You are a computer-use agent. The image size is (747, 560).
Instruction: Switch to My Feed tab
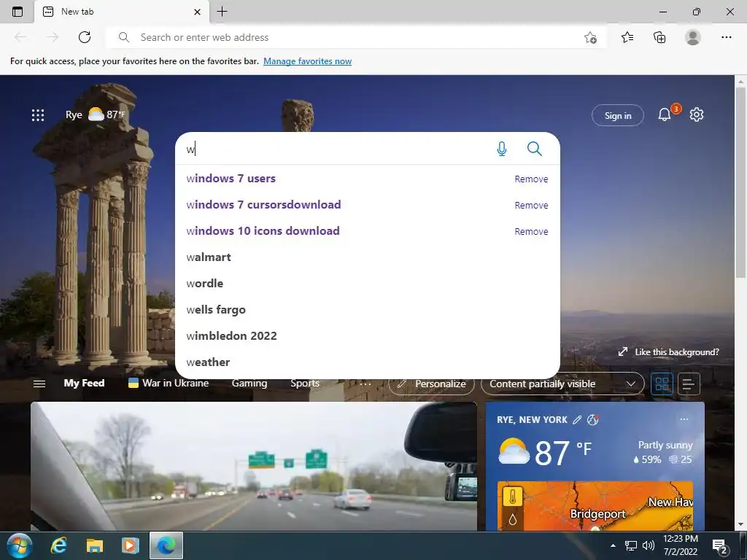click(84, 383)
